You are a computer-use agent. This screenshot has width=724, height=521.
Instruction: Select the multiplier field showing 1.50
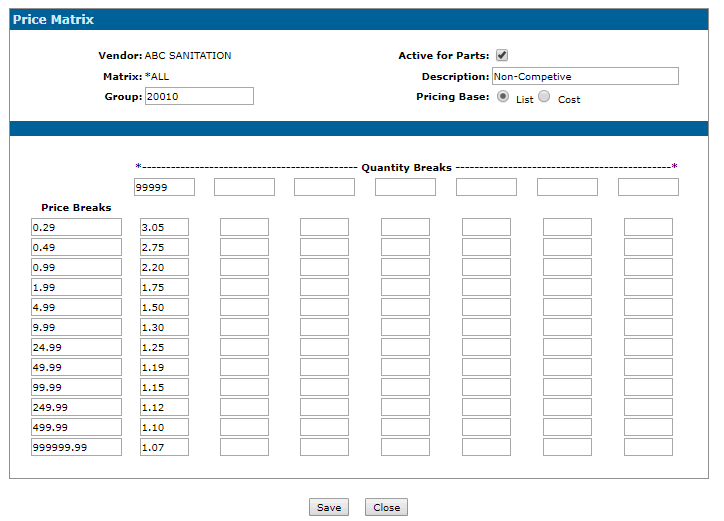[164, 307]
